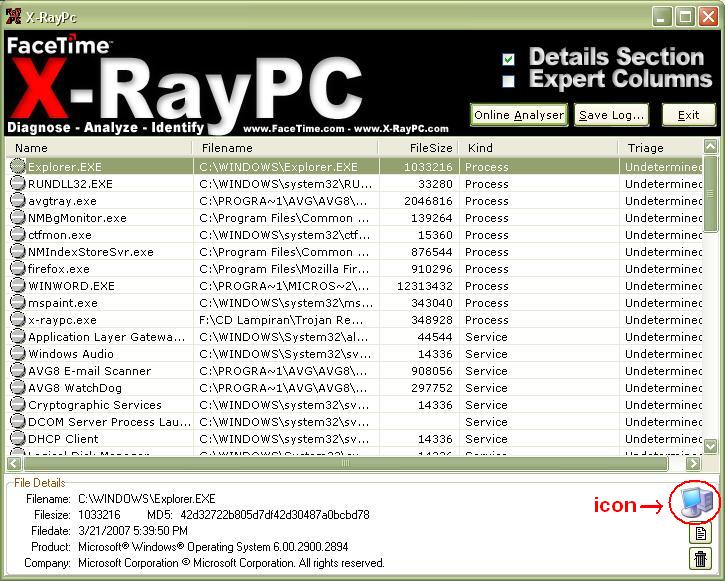Click the vertical scrollbar up arrow
The height and width of the screenshot is (581, 725).
click(711, 147)
